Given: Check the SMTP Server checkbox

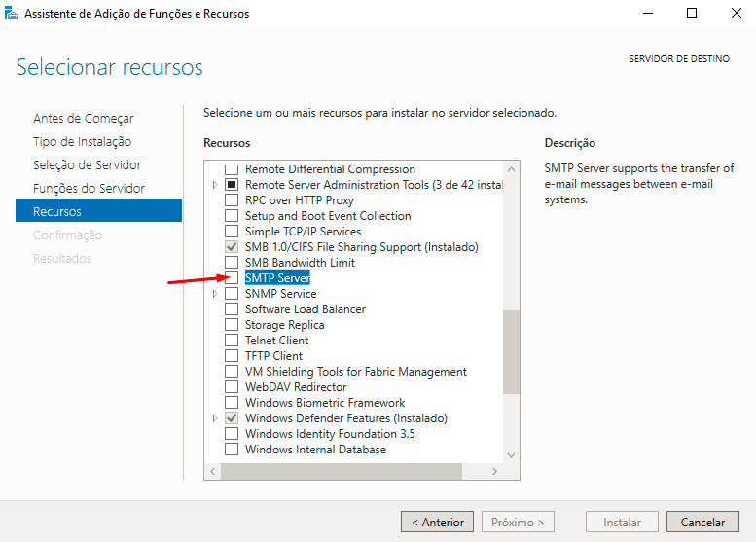Looking at the screenshot, I should tap(232, 277).
